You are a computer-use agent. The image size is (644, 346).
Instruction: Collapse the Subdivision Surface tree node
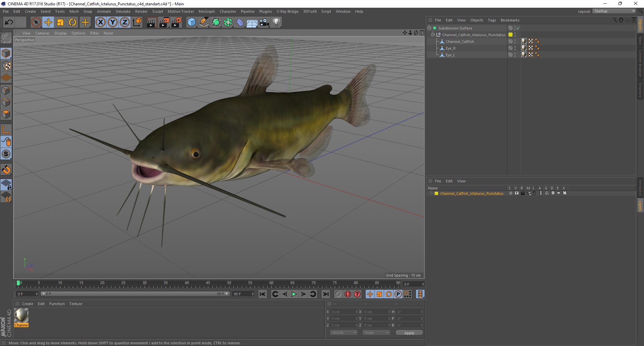(x=429, y=28)
